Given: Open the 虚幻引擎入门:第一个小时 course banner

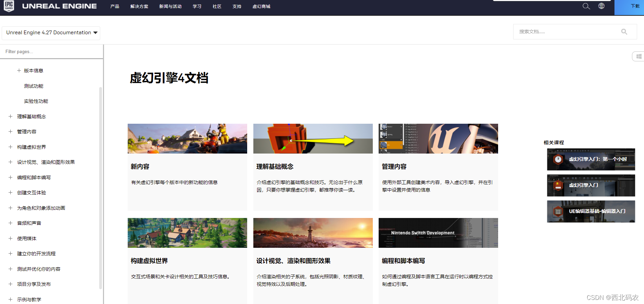Looking at the screenshot, I should click(x=591, y=159).
